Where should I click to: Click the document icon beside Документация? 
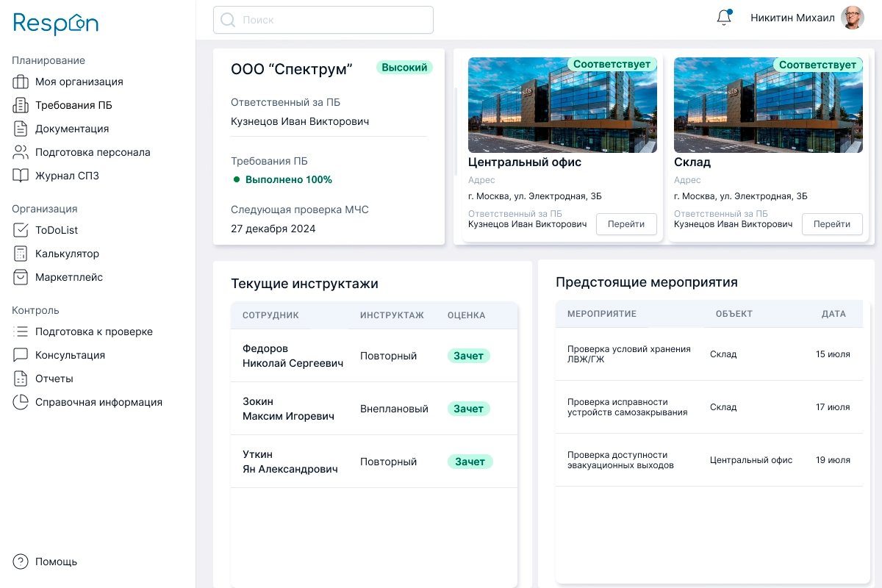point(21,129)
